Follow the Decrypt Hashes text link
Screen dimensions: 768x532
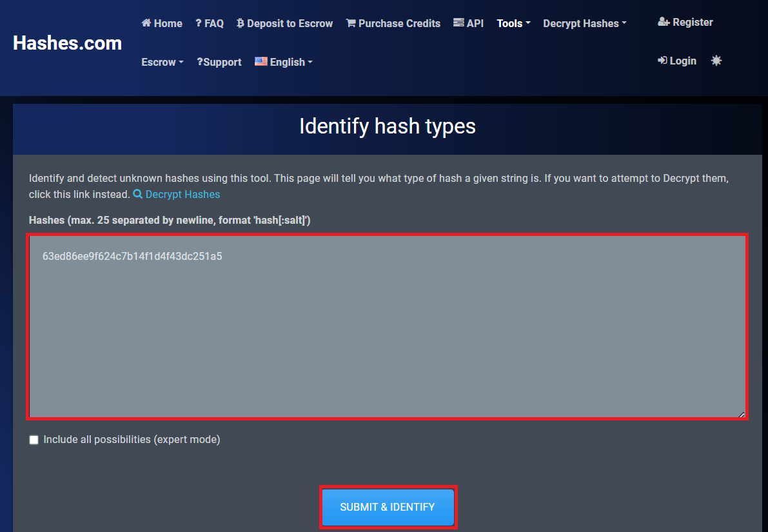pyautogui.click(x=182, y=194)
